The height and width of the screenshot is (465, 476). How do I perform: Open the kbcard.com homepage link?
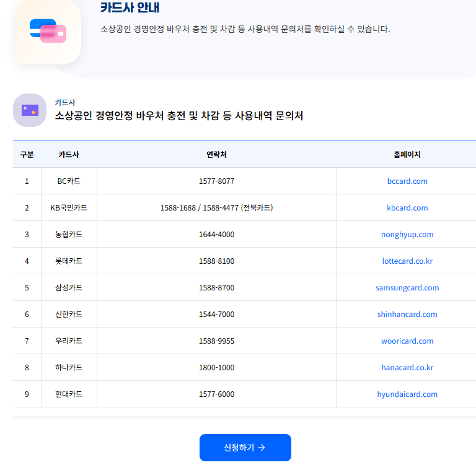(x=407, y=208)
